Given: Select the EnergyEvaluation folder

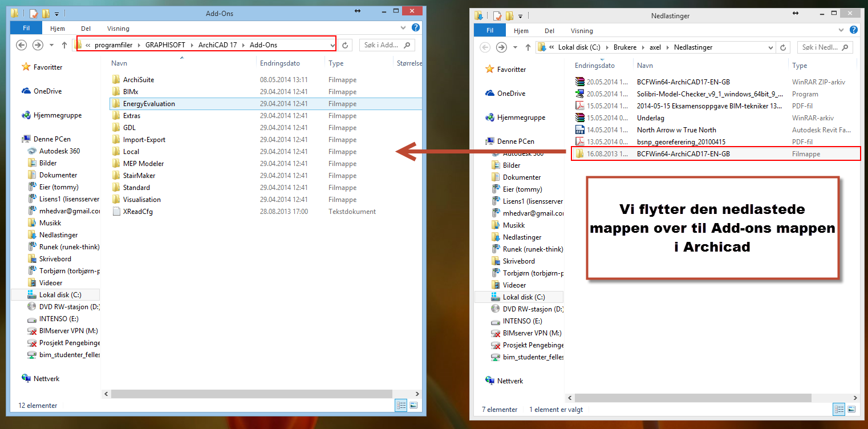Looking at the screenshot, I should pos(265,104).
